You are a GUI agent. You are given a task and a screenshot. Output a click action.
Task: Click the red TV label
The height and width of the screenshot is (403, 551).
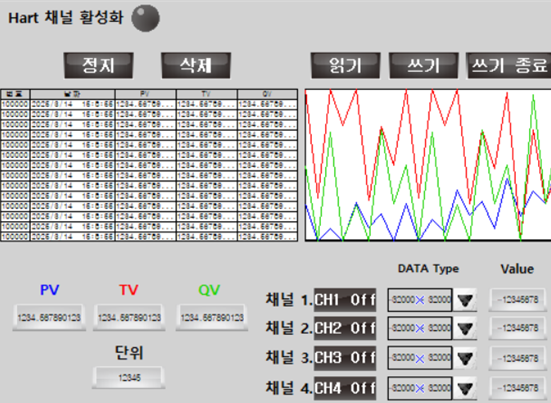[x=129, y=290]
